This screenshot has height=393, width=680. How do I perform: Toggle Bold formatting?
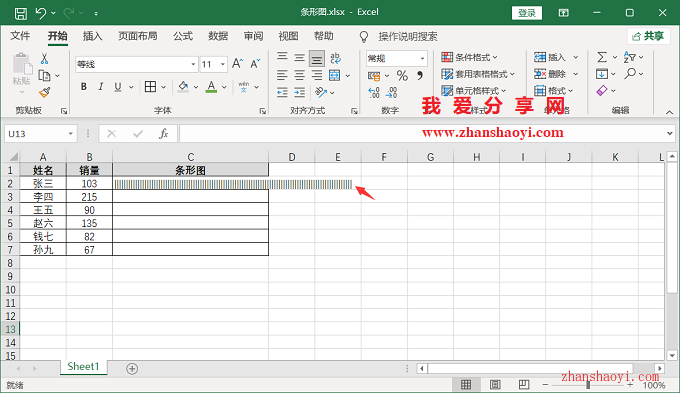click(x=84, y=87)
